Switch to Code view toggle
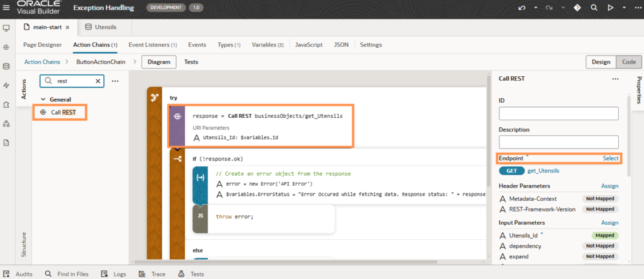The width and height of the screenshot is (644, 279). click(629, 62)
